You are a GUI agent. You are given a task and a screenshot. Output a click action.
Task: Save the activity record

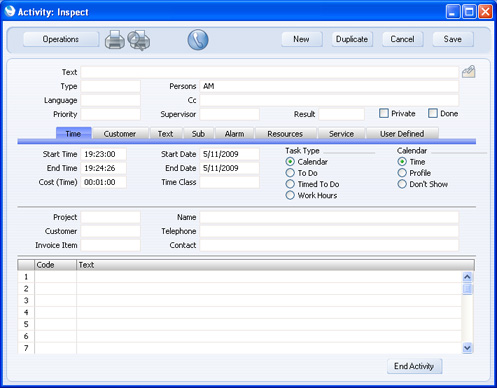coord(453,39)
